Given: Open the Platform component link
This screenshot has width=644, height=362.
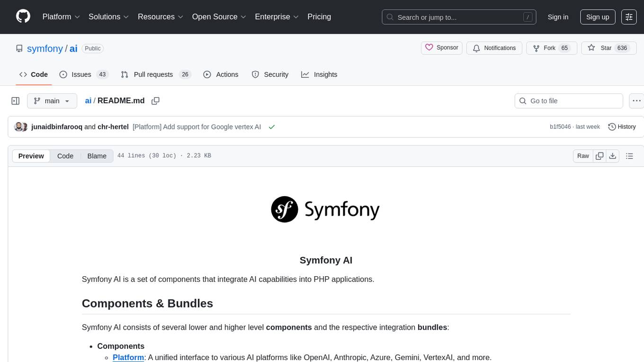Looking at the screenshot, I should tap(128, 357).
